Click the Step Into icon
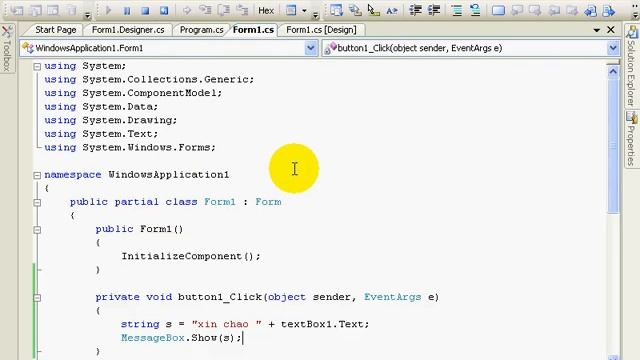640x360 pixels. coord(205,10)
